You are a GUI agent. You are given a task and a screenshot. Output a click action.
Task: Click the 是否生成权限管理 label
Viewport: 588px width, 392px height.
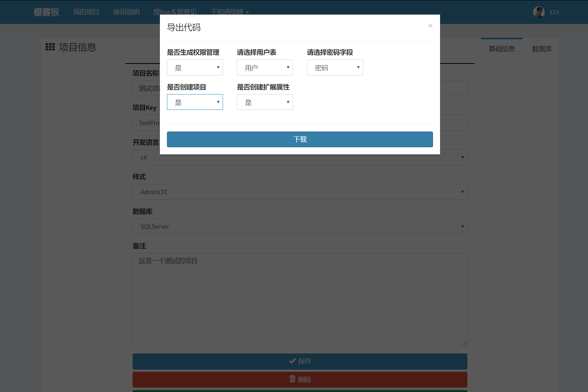point(193,52)
